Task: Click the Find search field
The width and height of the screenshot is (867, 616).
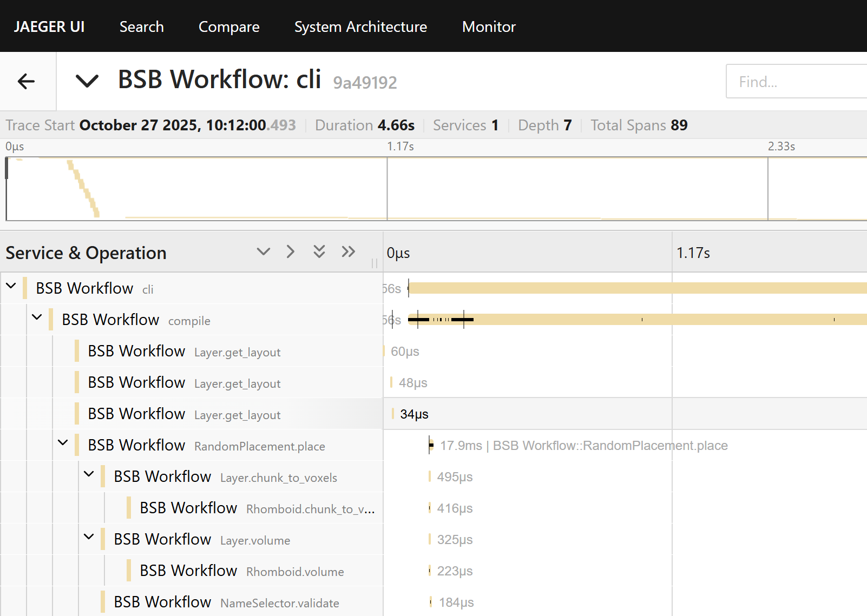Action: [x=796, y=82]
